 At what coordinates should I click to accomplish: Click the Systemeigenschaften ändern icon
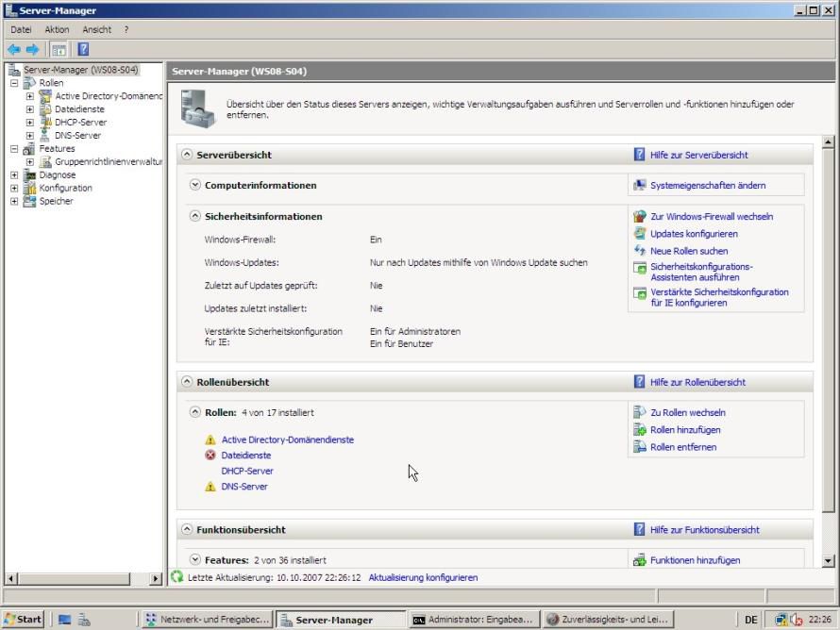click(640, 185)
